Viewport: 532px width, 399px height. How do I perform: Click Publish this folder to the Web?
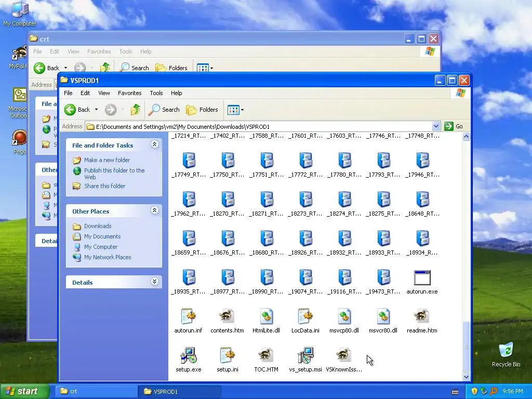114,174
